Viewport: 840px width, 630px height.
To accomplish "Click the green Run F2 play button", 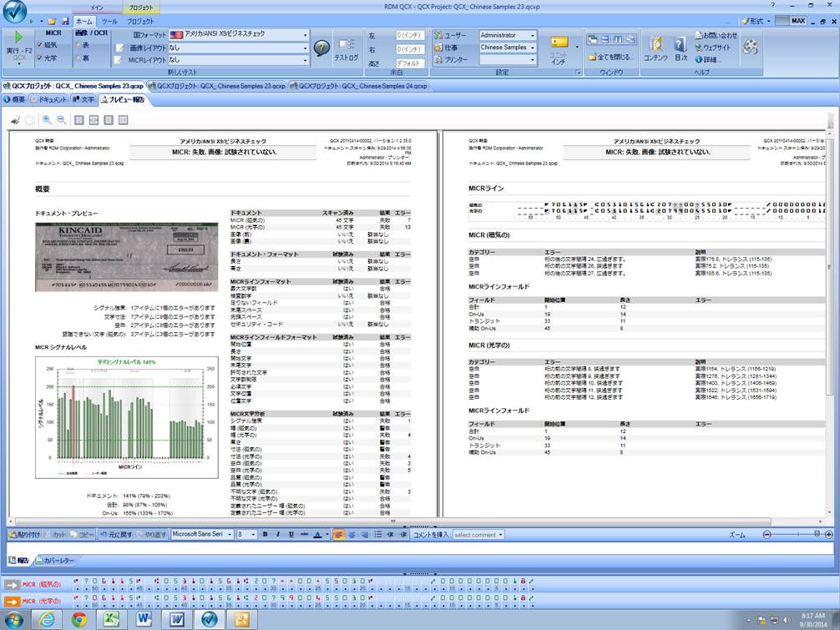I will [18, 38].
